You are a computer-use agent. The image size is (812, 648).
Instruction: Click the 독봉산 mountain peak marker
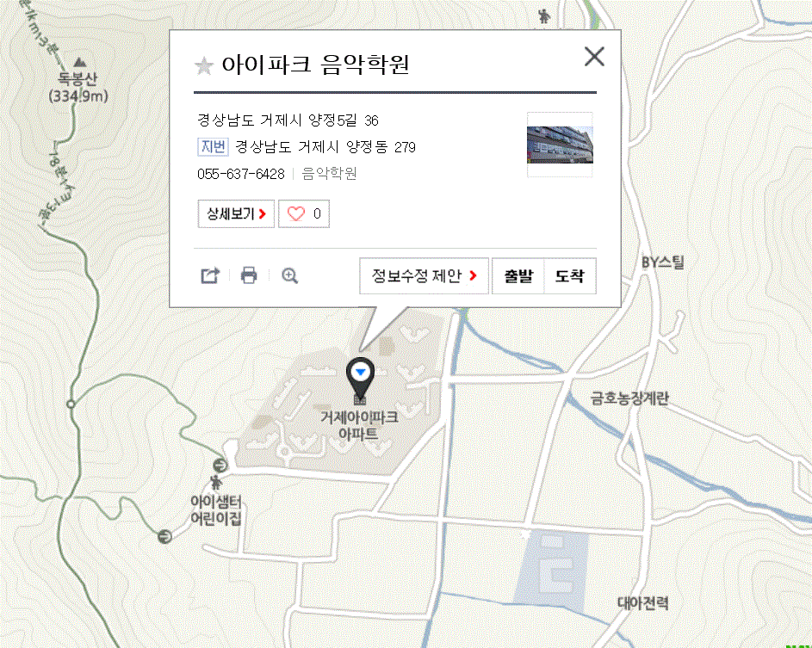pyautogui.click(x=79, y=63)
